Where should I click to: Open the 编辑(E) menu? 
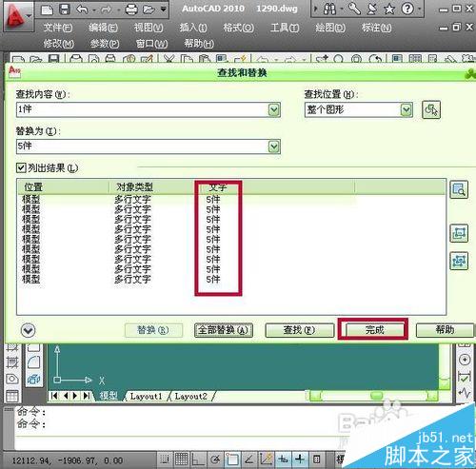tap(103, 28)
